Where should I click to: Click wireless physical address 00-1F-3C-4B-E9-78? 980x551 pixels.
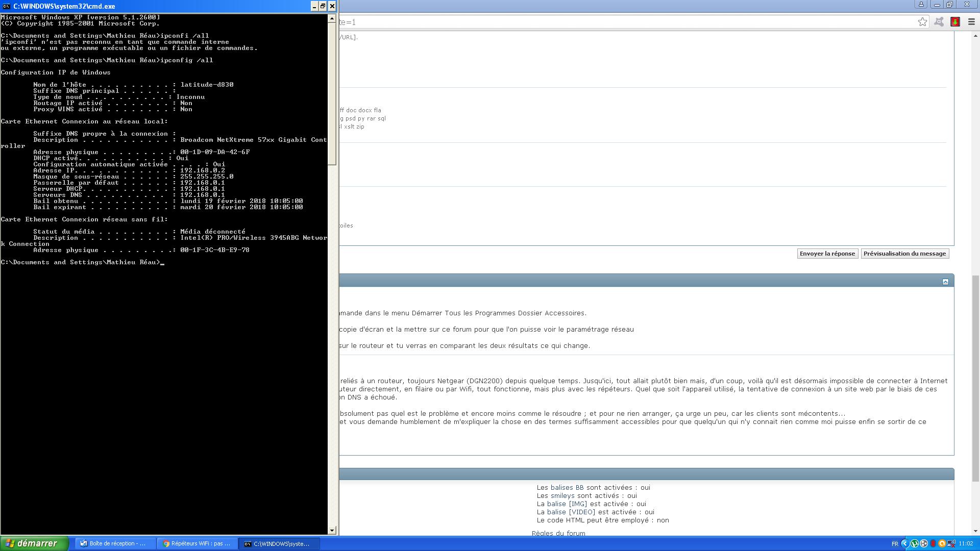215,250
